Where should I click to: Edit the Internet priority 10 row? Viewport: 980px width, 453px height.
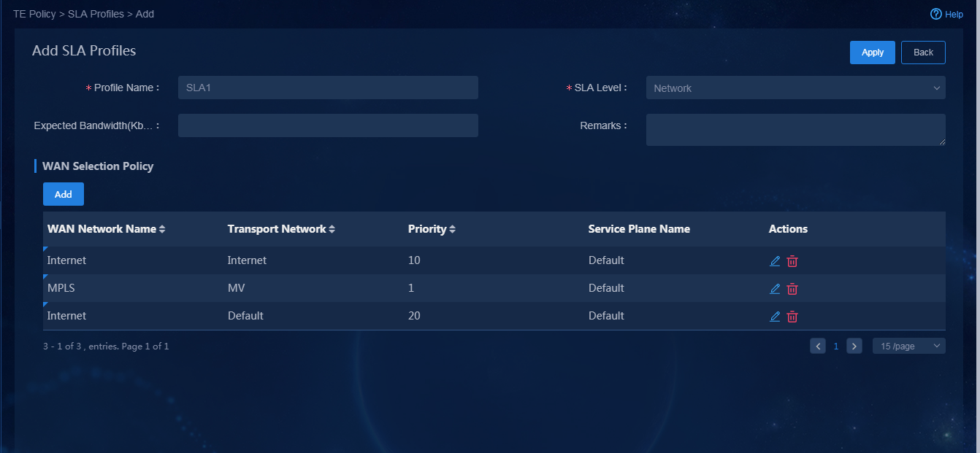[x=775, y=261]
